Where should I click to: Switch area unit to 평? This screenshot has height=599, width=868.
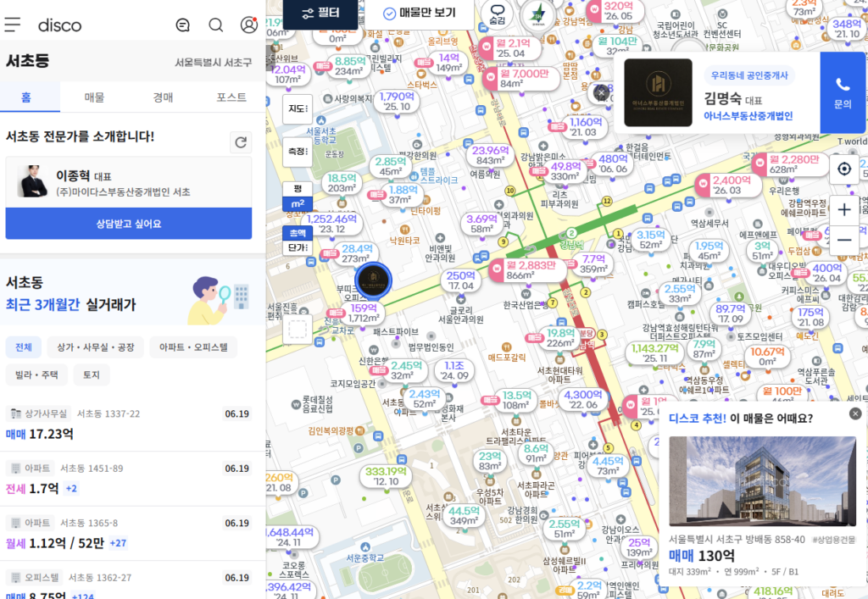coord(298,189)
